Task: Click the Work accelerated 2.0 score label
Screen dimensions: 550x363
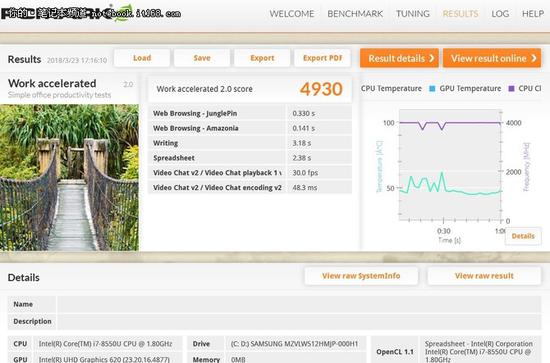Action: (x=204, y=89)
